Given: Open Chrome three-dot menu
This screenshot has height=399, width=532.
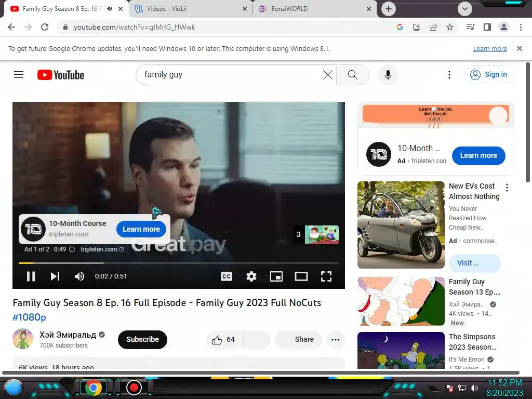Looking at the screenshot, I should click(521, 27).
